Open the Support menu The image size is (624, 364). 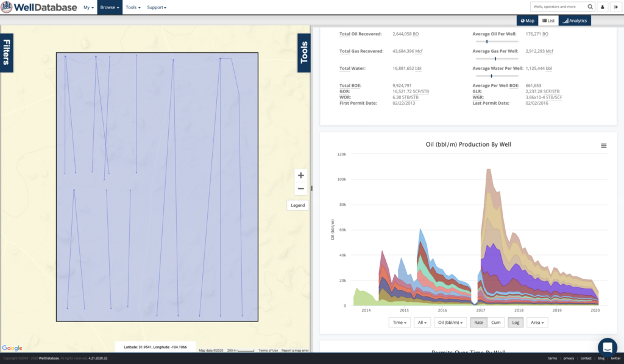[x=157, y=7]
